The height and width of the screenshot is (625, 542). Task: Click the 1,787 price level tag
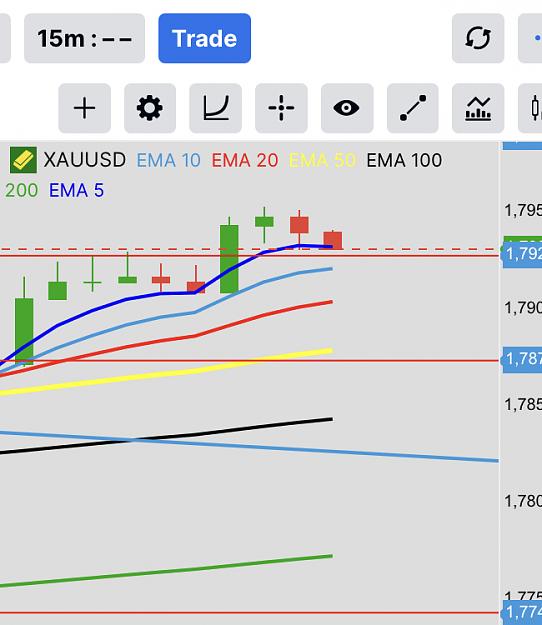click(522, 360)
